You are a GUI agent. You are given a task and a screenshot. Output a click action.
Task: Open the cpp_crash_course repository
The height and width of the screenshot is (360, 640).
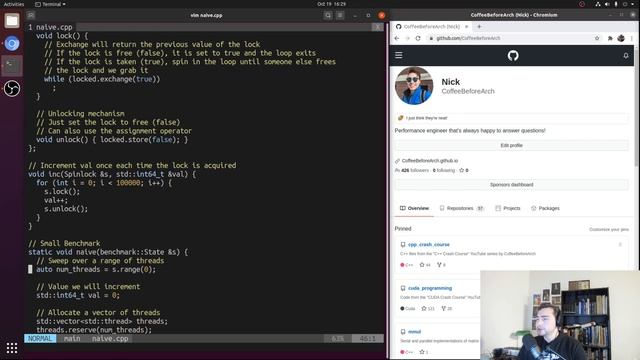(x=429, y=244)
